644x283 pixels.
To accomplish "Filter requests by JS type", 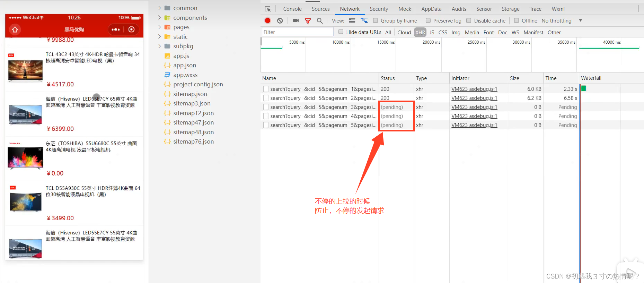I will [432, 33].
